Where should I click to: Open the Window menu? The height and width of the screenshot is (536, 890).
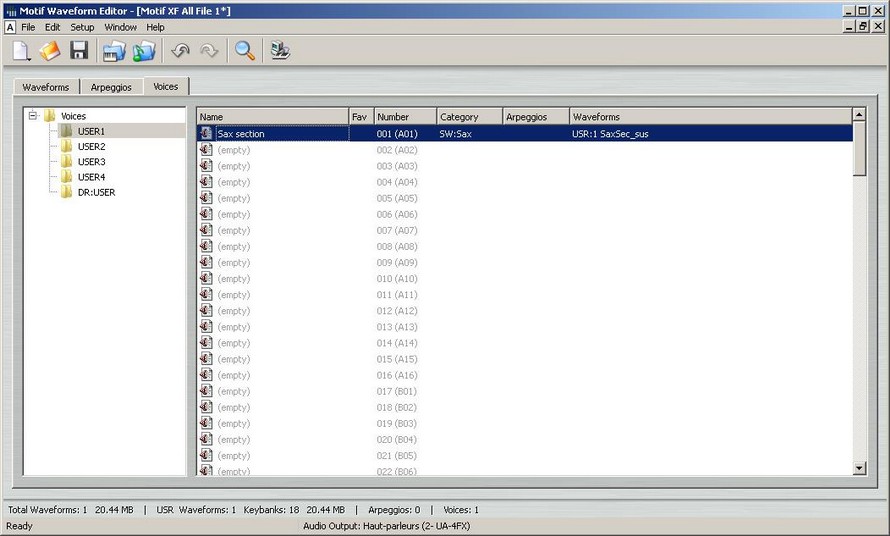(x=120, y=27)
